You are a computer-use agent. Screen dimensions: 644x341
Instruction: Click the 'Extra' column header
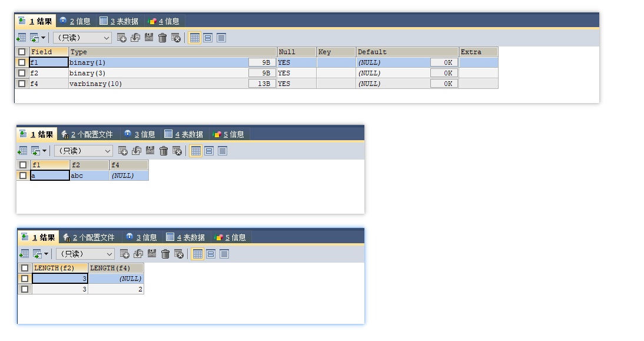(479, 52)
